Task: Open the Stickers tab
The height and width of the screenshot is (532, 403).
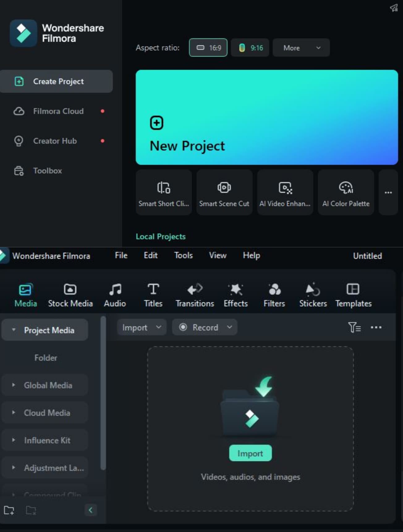Action: (x=313, y=295)
